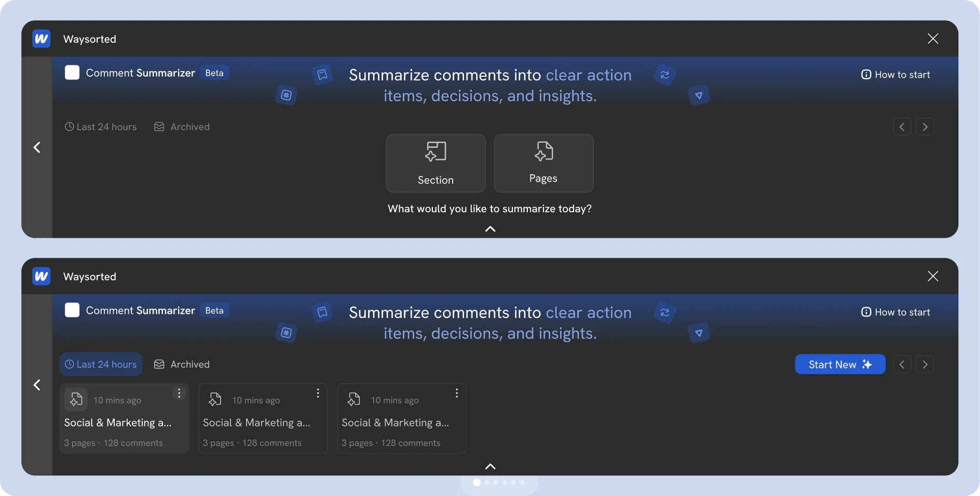Image resolution: width=980 pixels, height=496 pixels.
Task: Select Last 24 hours tab in top panel
Action: (x=101, y=127)
